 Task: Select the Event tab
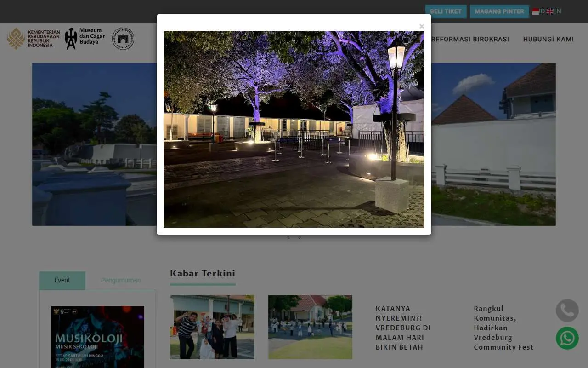pos(62,281)
